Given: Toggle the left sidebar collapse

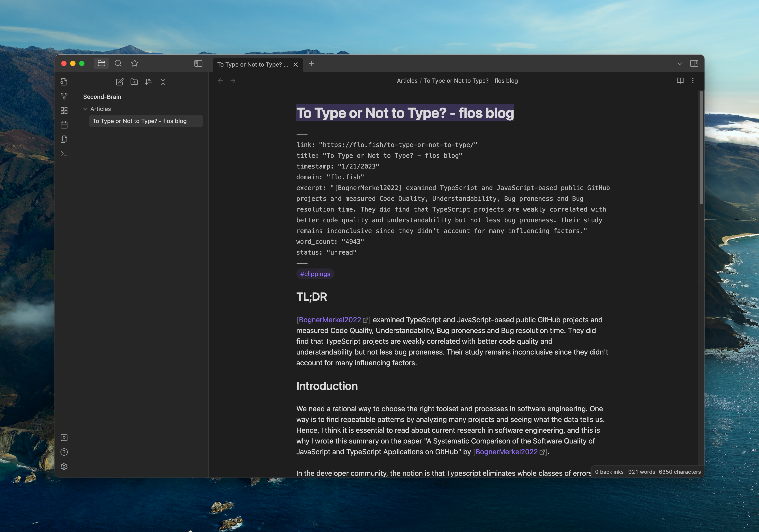Looking at the screenshot, I should 198,63.
